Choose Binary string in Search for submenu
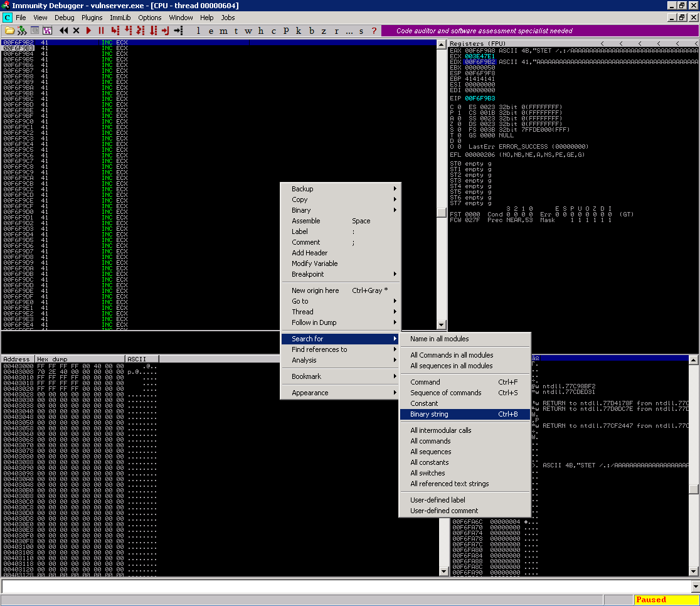This screenshot has width=700, height=606. coord(465,414)
